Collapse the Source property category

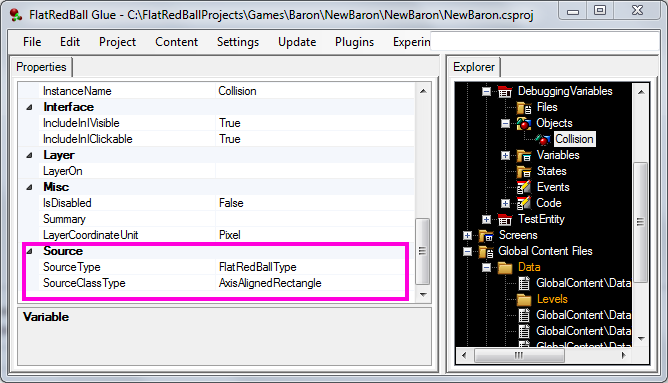point(29,251)
